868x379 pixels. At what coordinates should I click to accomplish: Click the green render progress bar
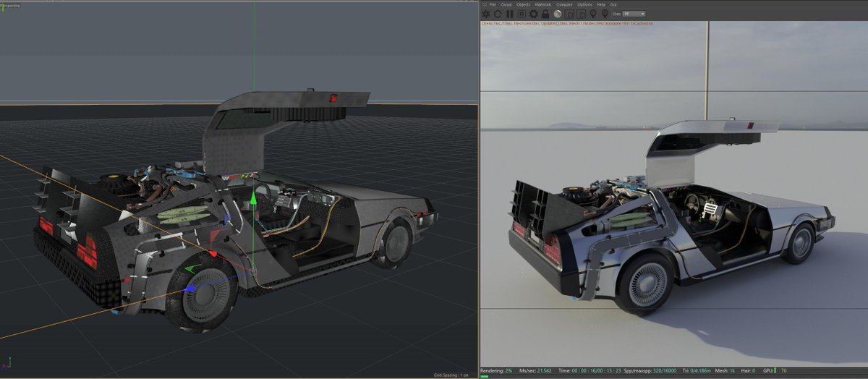(484, 376)
